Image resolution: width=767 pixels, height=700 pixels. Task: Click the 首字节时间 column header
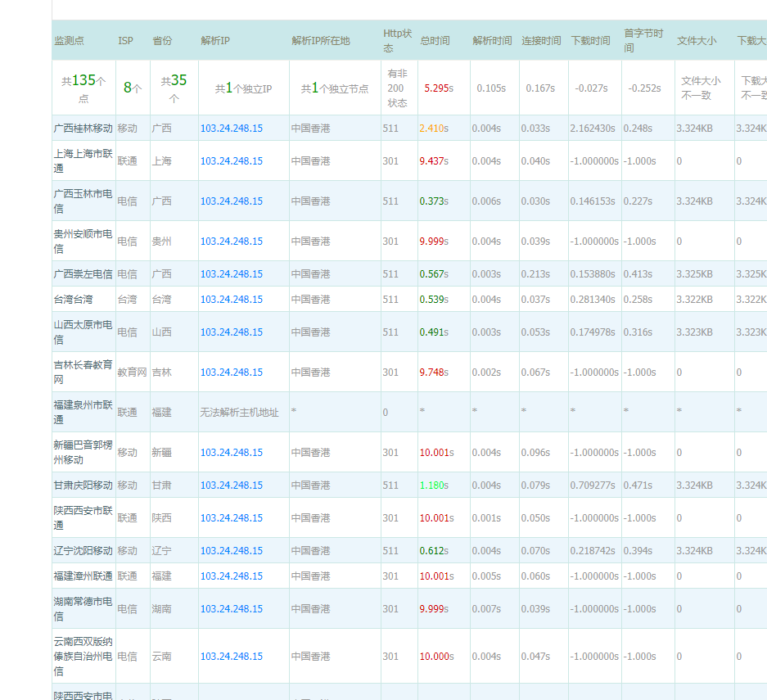(644, 40)
